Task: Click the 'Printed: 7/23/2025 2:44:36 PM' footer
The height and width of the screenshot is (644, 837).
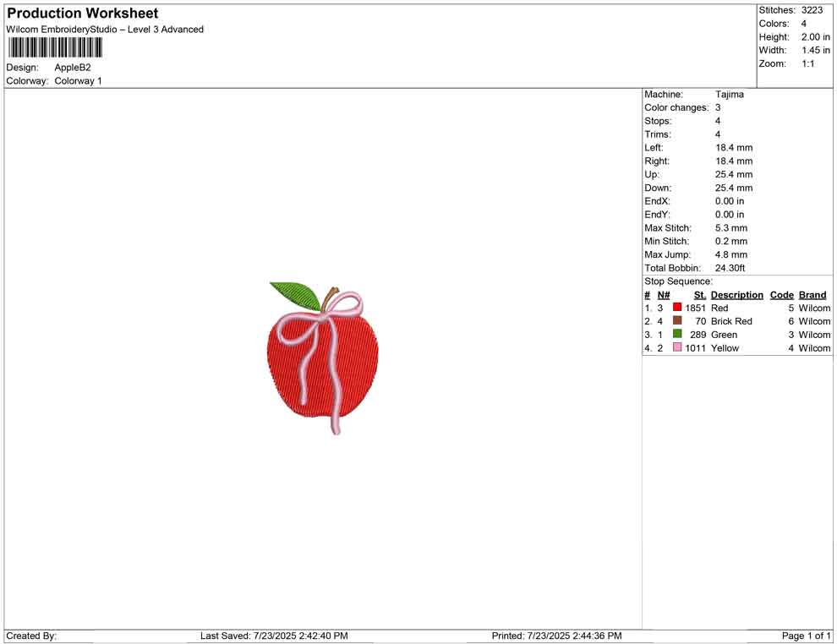Action: point(556,636)
